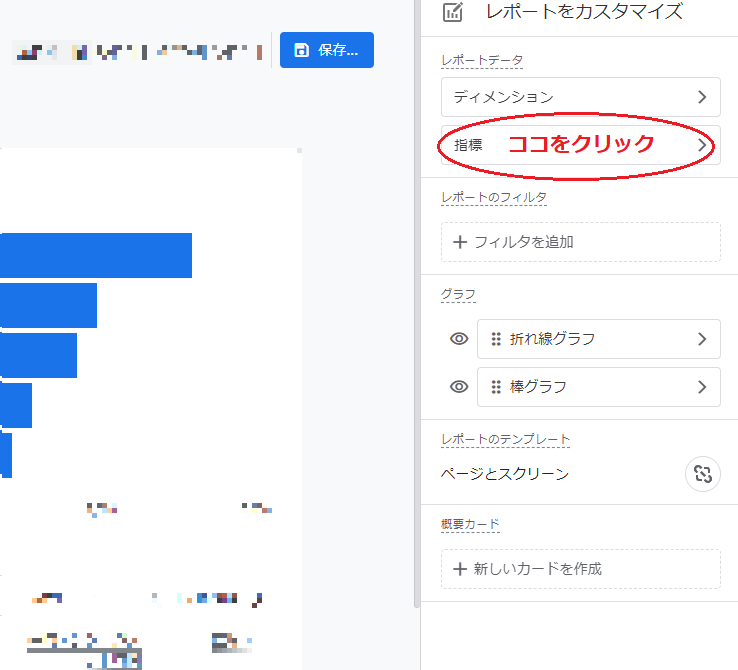This screenshot has width=738, height=670.
Task: Expand the 棒グラフ chart option
Action: pos(599,387)
